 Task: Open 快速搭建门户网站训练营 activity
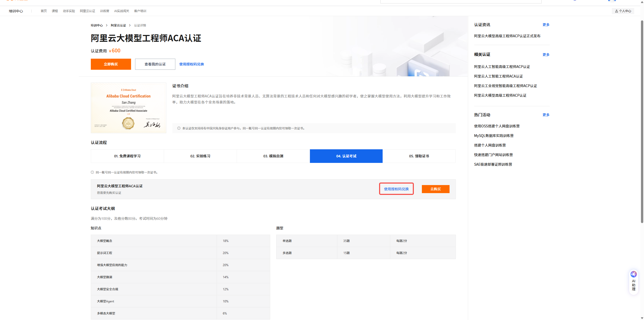pos(493,155)
